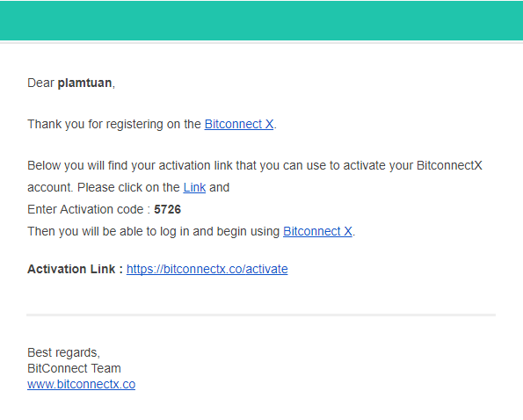Click the 'account. Please click on the' text
Screen dimensions: 523x420
pos(104,187)
